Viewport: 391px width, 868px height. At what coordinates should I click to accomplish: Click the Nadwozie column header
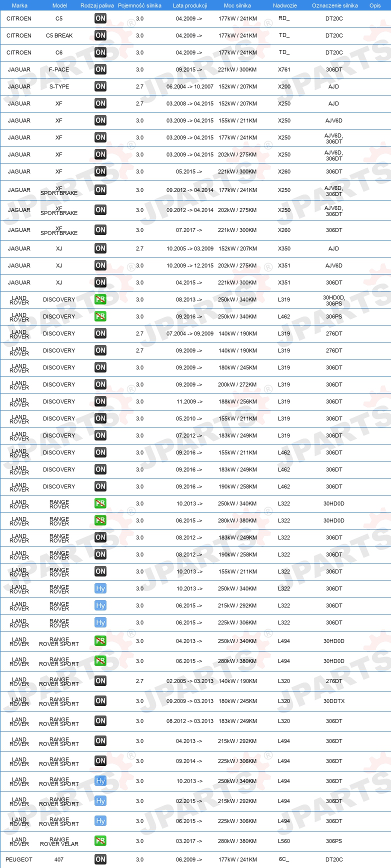(x=285, y=5)
